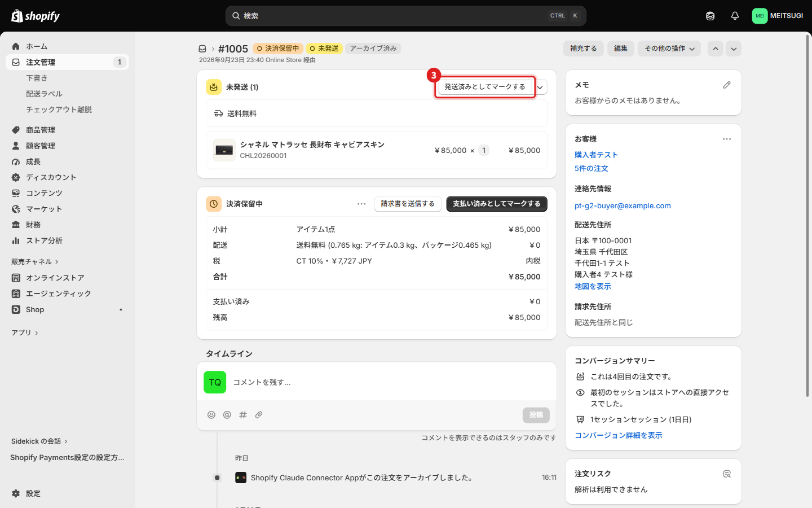Viewport: 812px width, 508px height.
Task: Click コンバージョン詳細を表示 link
Action: pyautogui.click(x=618, y=435)
